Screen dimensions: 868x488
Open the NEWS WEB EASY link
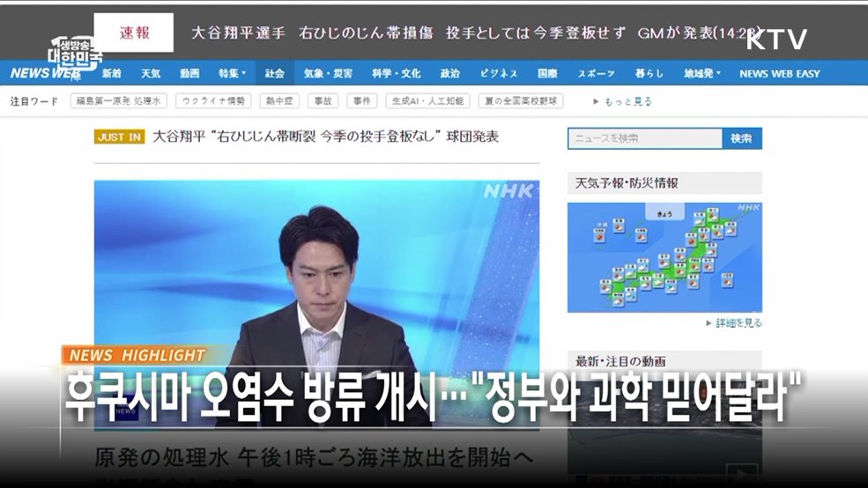point(779,74)
